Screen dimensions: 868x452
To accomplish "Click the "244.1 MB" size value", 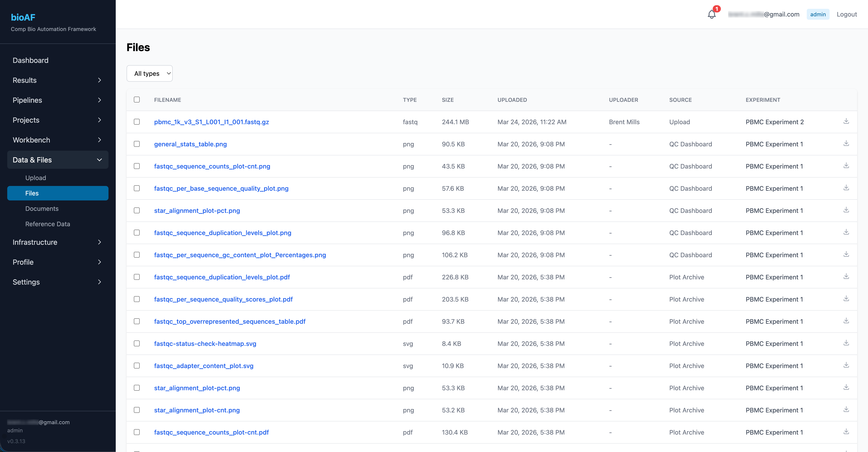I will pyautogui.click(x=455, y=122).
